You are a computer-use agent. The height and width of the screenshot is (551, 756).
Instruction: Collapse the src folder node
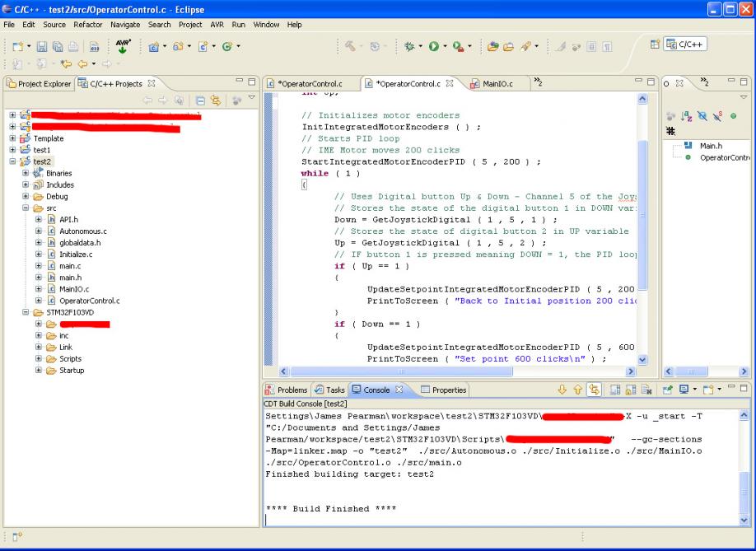[x=26, y=208]
